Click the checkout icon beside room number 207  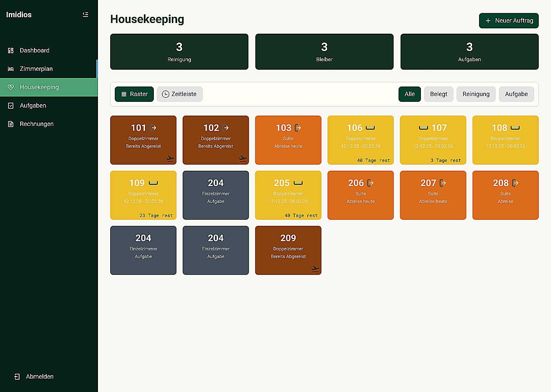tap(443, 183)
